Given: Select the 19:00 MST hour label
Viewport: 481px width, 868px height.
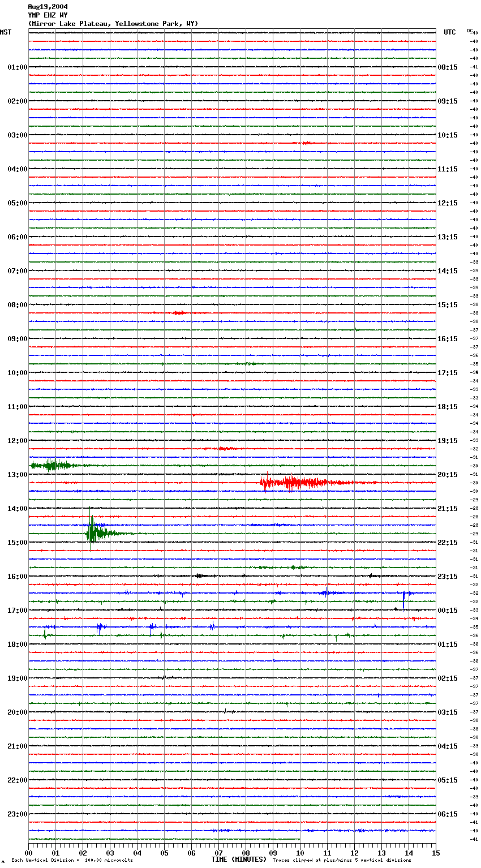Looking at the screenshot, I should (x=18, y=678).
